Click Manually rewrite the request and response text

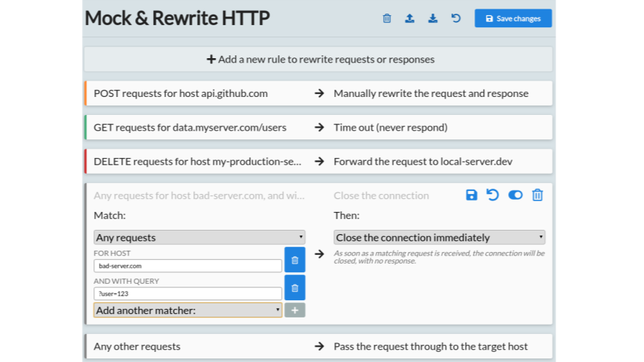point(431,93)
